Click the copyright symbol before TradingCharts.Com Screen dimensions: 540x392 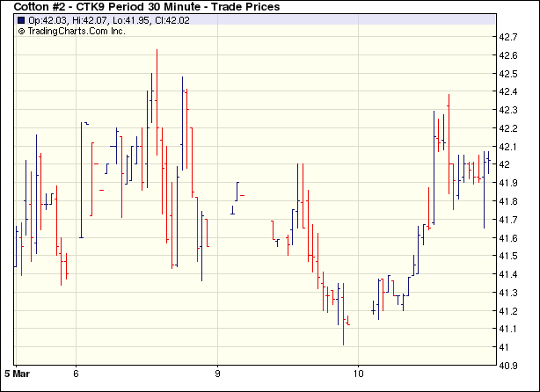(21, 31)
